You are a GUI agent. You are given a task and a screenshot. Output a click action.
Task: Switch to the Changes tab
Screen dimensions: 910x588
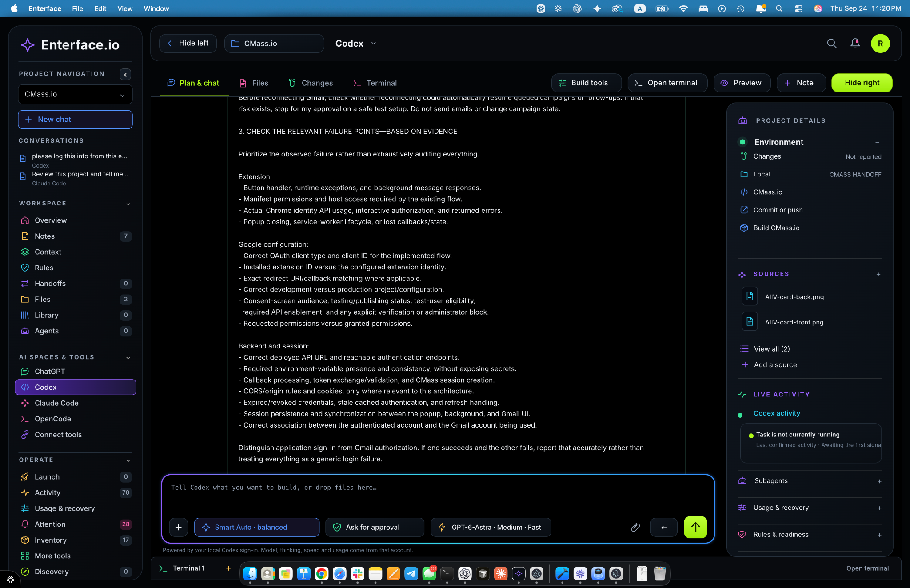click(x=311, y=83)
